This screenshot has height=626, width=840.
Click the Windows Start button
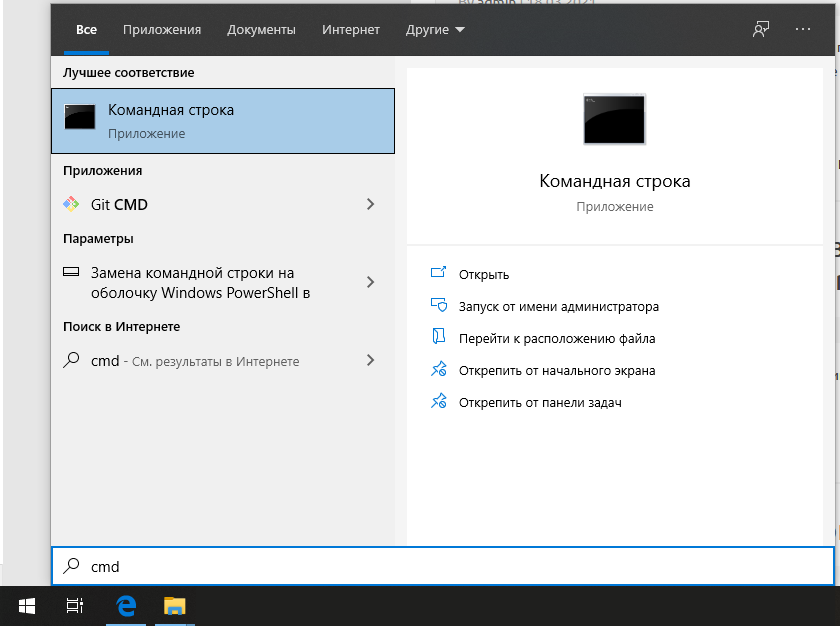pyautogui.click(x=27, y=605)
